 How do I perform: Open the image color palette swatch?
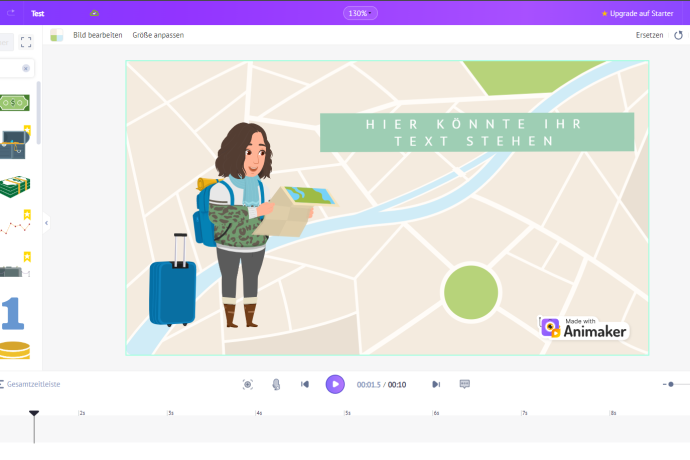click(x=57, y=35)
